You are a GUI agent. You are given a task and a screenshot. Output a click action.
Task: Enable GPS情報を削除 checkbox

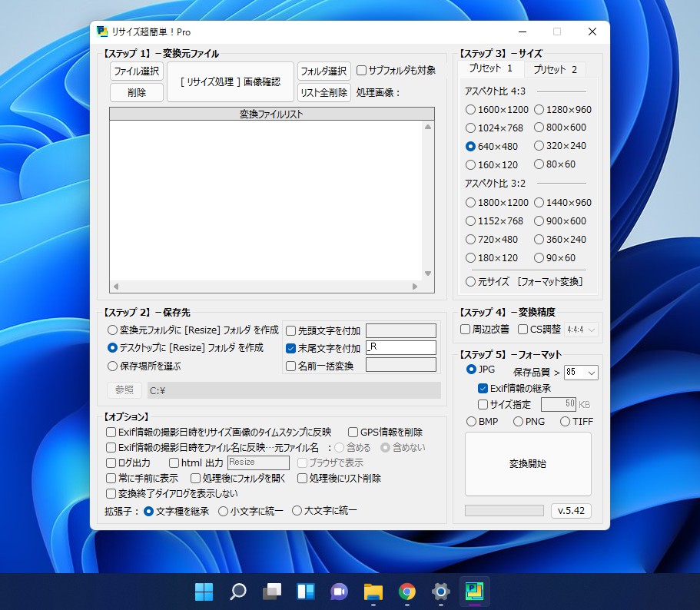(x=385, y=432)
